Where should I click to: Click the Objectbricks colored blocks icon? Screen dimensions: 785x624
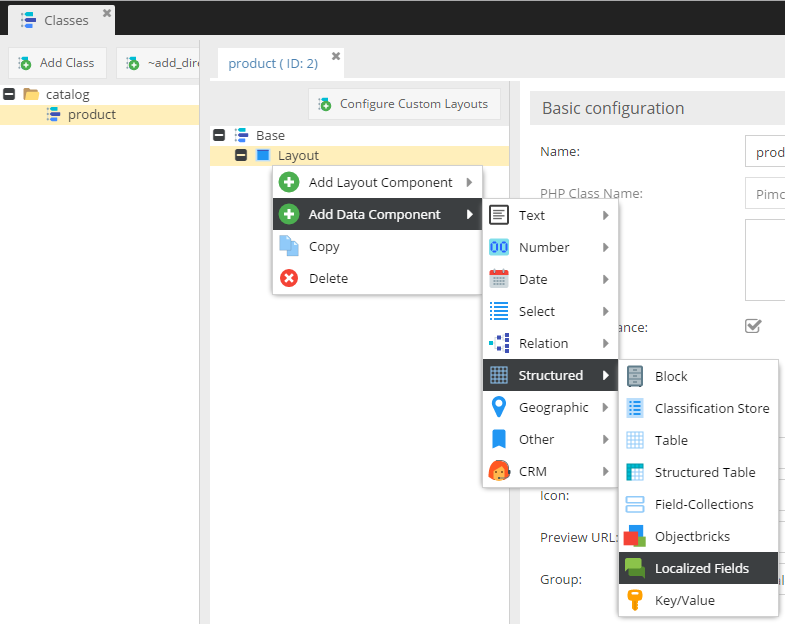(635, 536)
